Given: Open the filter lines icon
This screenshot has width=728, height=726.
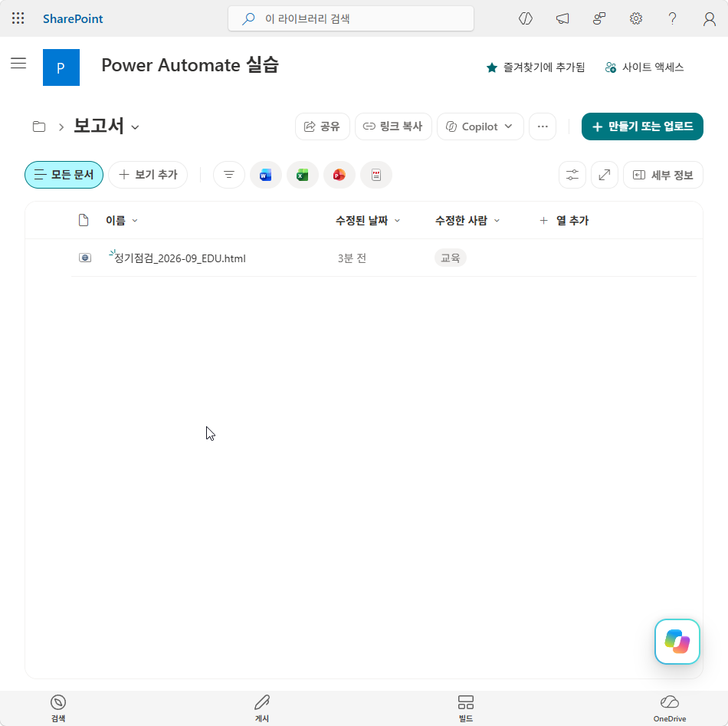Looking at the screenshot, I should pyautogui.click(x=229, y=175).
